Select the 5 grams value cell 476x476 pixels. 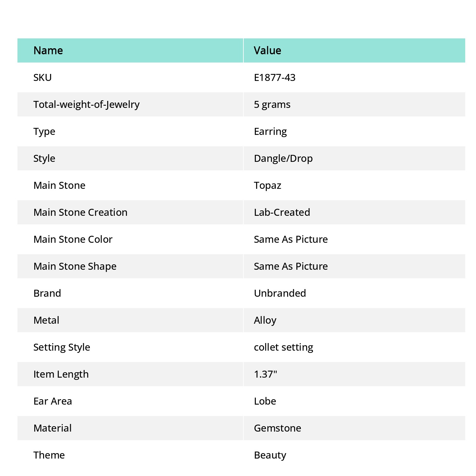(354, 104)
